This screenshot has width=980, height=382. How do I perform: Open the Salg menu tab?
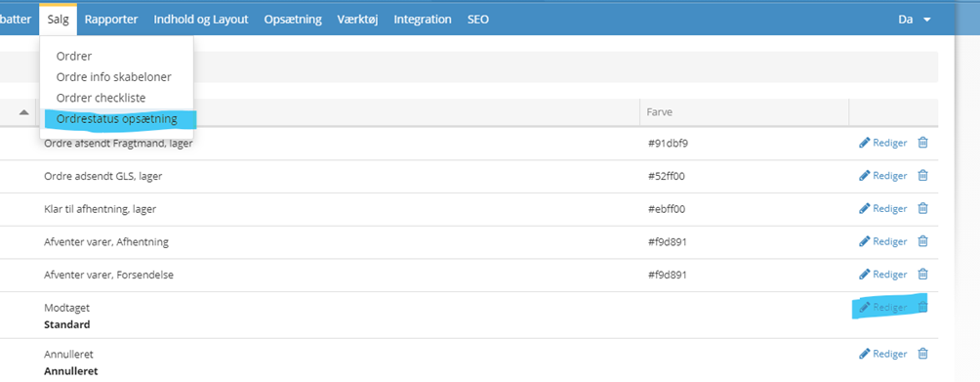[x=59, y=20]
